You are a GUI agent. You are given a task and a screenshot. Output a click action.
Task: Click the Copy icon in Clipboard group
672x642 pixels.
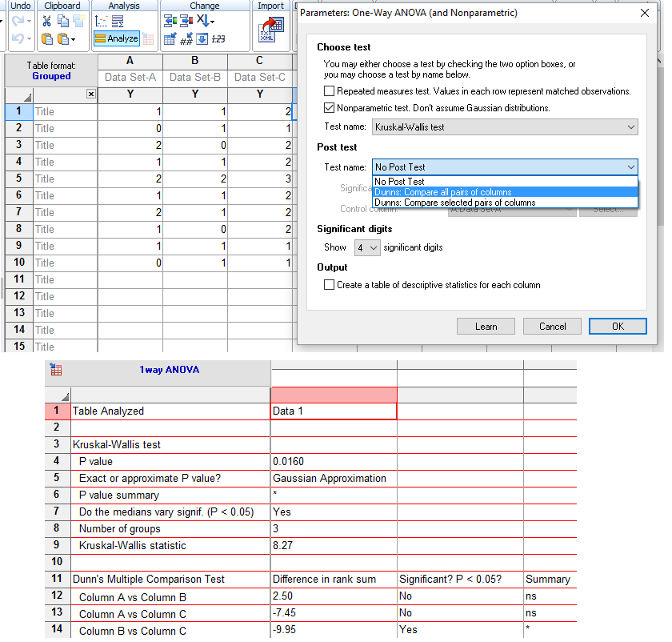[63, 21]
